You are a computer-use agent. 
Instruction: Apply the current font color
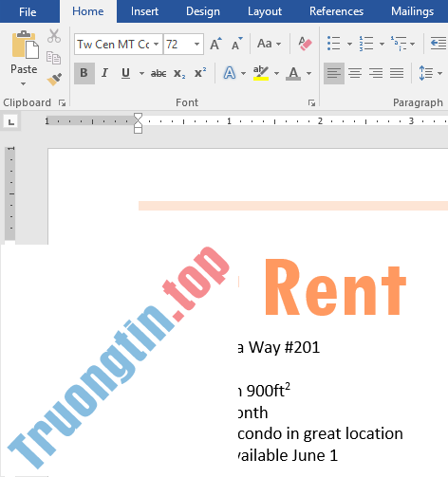click(293, 73)
